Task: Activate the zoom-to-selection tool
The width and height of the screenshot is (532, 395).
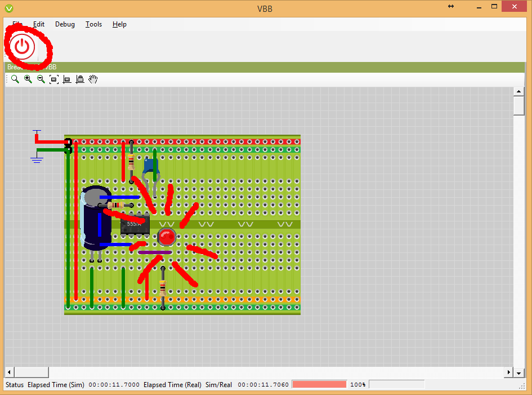Action: 53,79
